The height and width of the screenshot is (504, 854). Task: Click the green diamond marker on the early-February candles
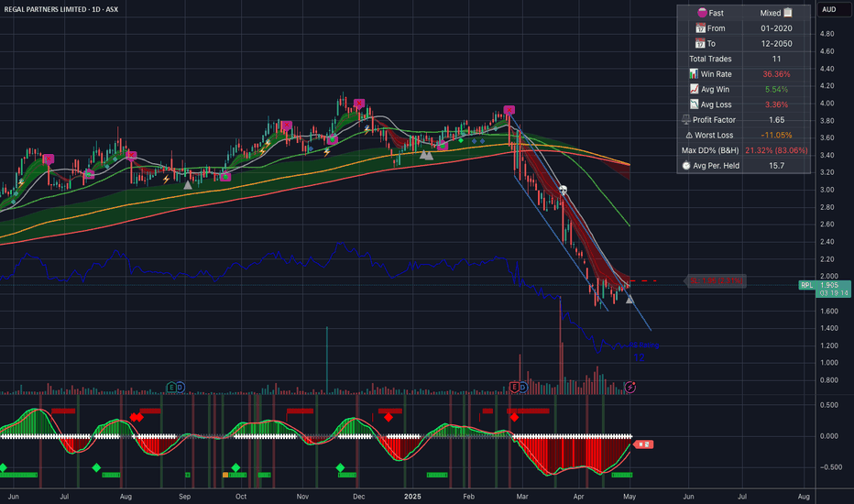click(x=461, y=140)
